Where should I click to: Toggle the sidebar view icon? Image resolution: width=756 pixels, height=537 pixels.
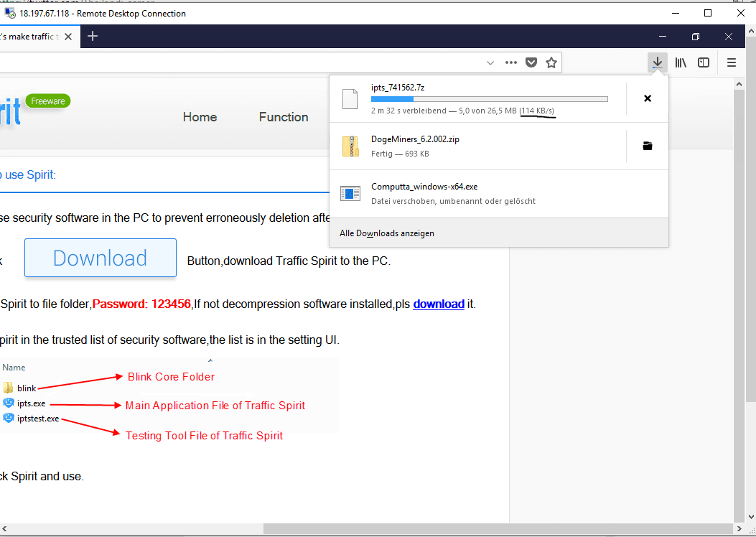pos(704,62)
